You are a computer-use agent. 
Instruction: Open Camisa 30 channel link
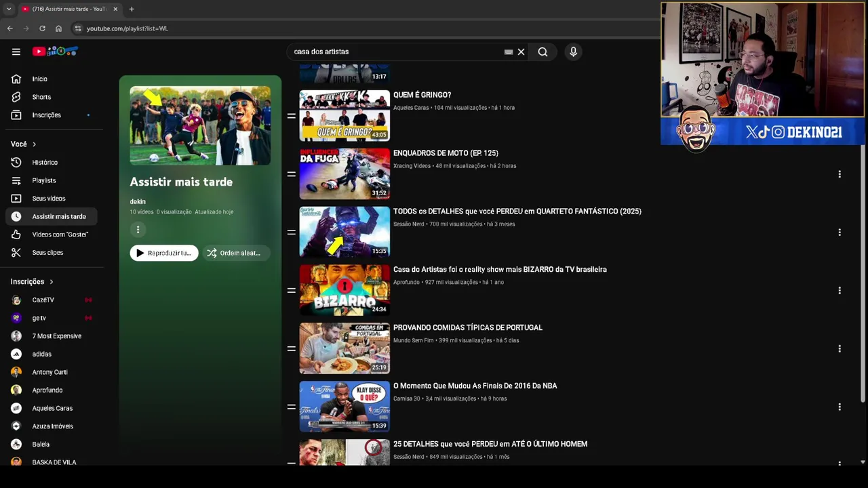[407, 399]
